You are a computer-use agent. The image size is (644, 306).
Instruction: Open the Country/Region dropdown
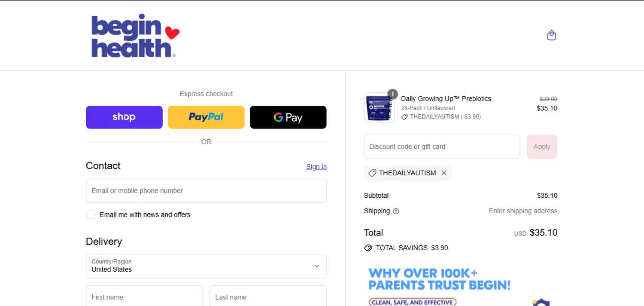206,266
